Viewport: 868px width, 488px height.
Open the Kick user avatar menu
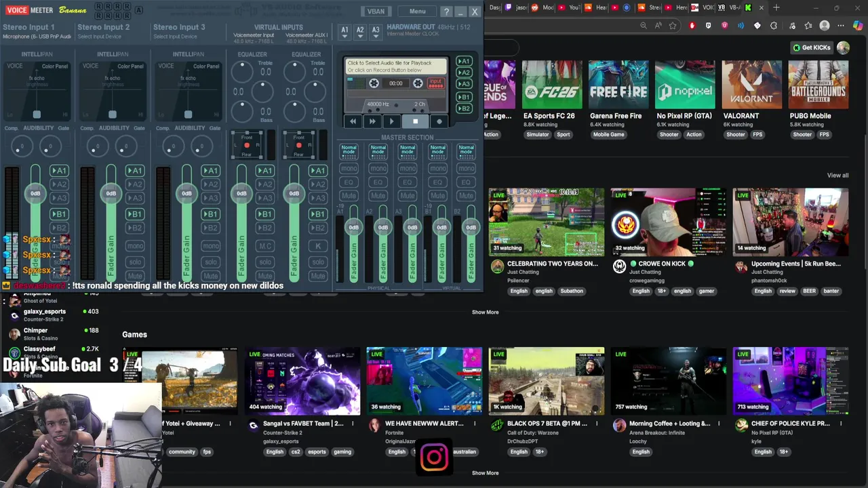click(x=843, y=47)
